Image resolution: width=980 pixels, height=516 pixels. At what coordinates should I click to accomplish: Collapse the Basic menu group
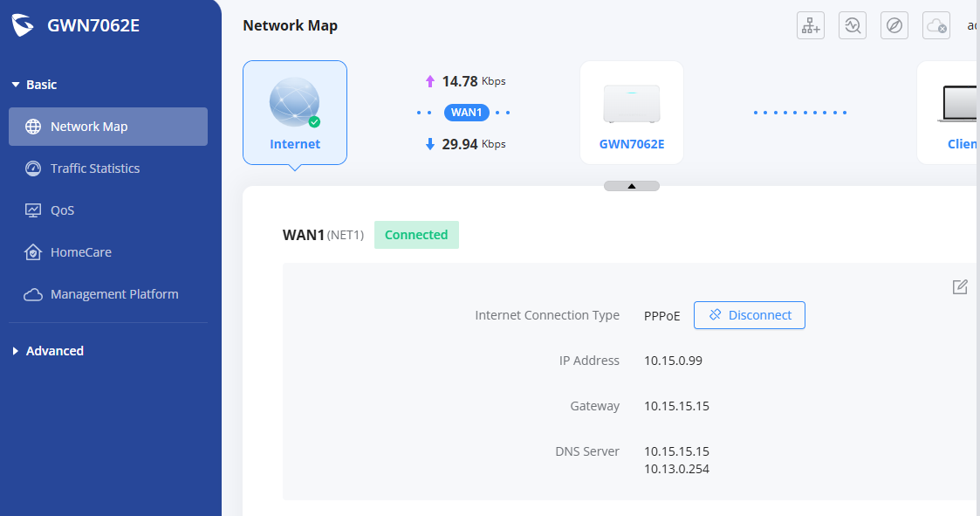click(x=34, y=85)
